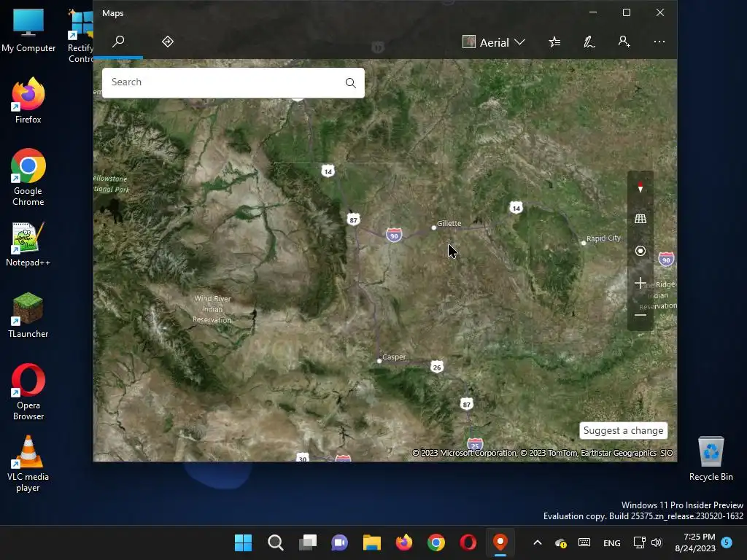747x560 pixels.
Task: Show my location on the map
Action: point(640,251)
